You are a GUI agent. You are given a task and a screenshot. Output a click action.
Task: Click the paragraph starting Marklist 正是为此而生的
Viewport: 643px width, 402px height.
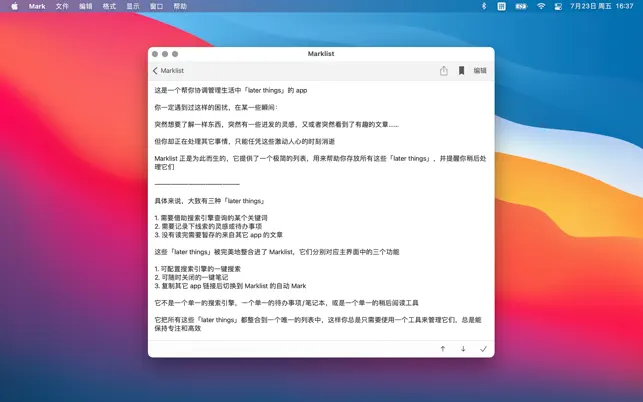(x=320, y=162)
